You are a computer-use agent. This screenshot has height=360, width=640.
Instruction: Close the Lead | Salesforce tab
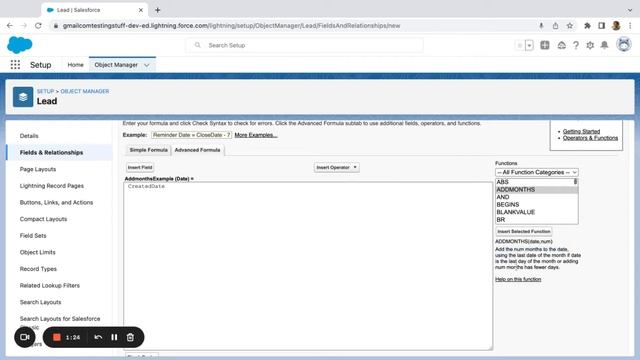click(x=140, y=10)
